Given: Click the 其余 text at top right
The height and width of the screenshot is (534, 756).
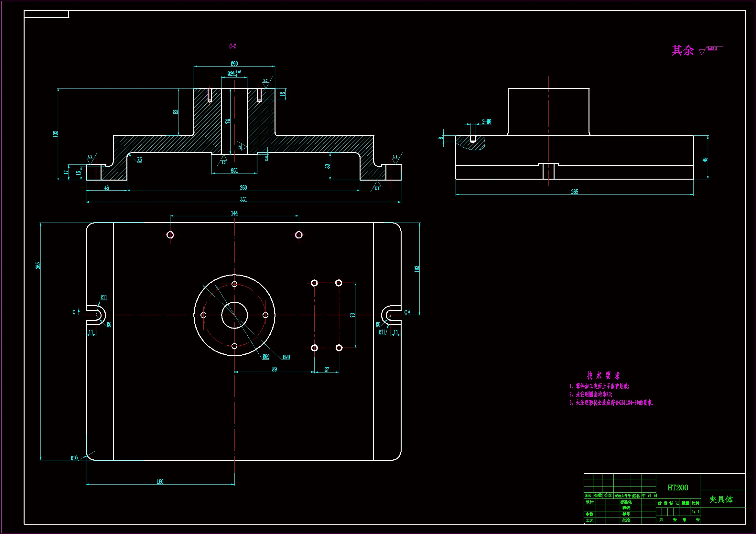Looking at the screenshot, I should (x=682, y=51).
